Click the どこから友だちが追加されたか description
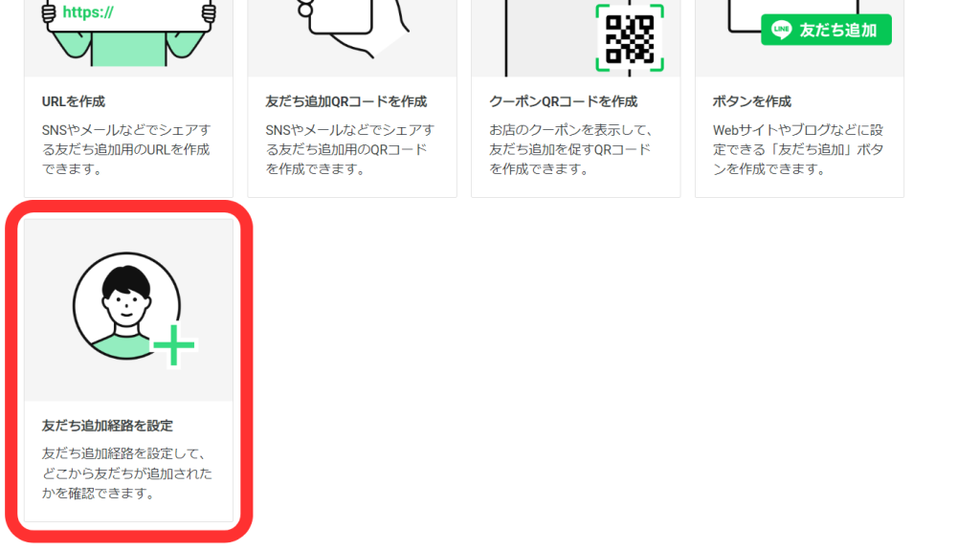 click(127, 473)
